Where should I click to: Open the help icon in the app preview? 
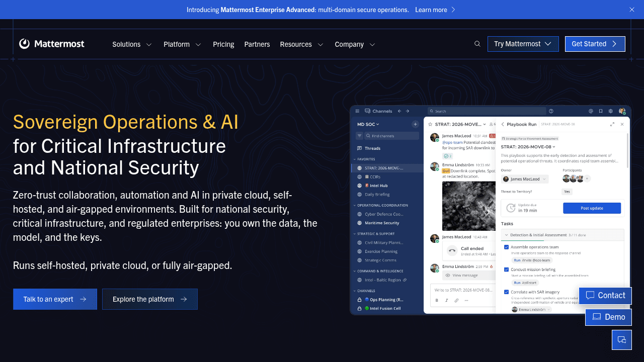pyautogui.click(x=551, y=111)
